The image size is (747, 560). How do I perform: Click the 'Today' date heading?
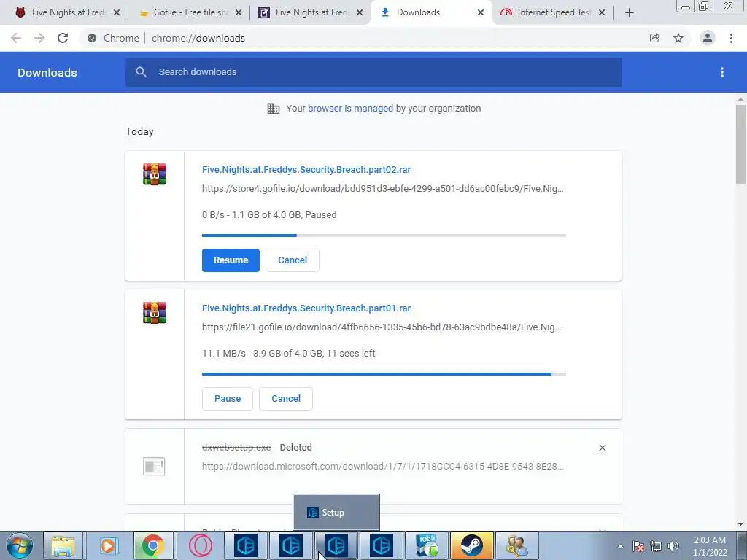click(139, 131)
